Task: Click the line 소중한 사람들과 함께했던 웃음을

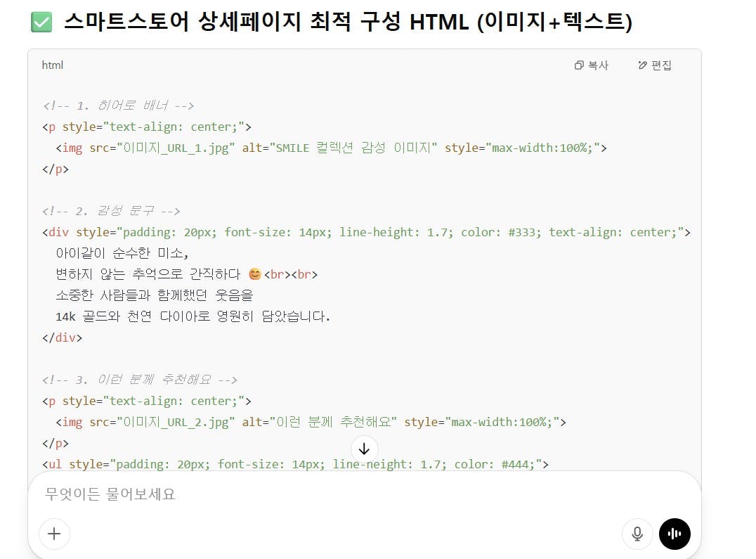Action: click(155, 295)
